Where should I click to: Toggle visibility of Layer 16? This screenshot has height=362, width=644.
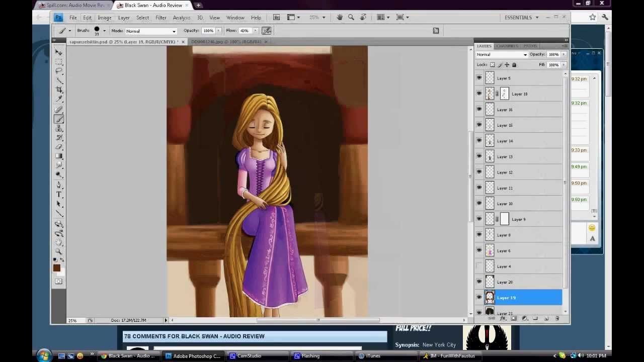479,109
